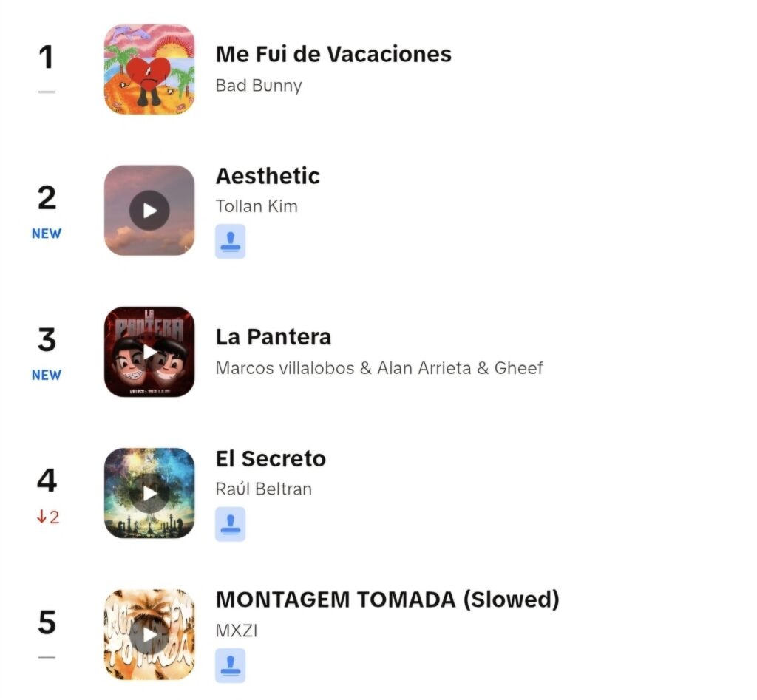Play La Pantera preview
757x700 pixels.
149,352
